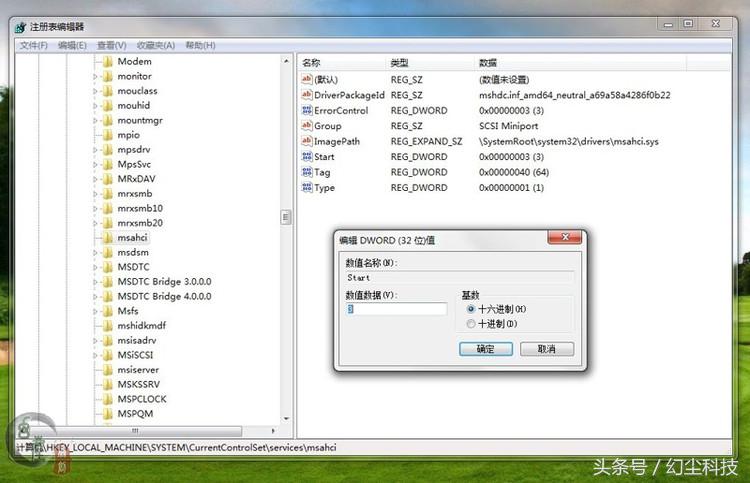The image size is (750, 483).
Task: Expand the mrxsmb10 tree node
Action: [95, 209]
